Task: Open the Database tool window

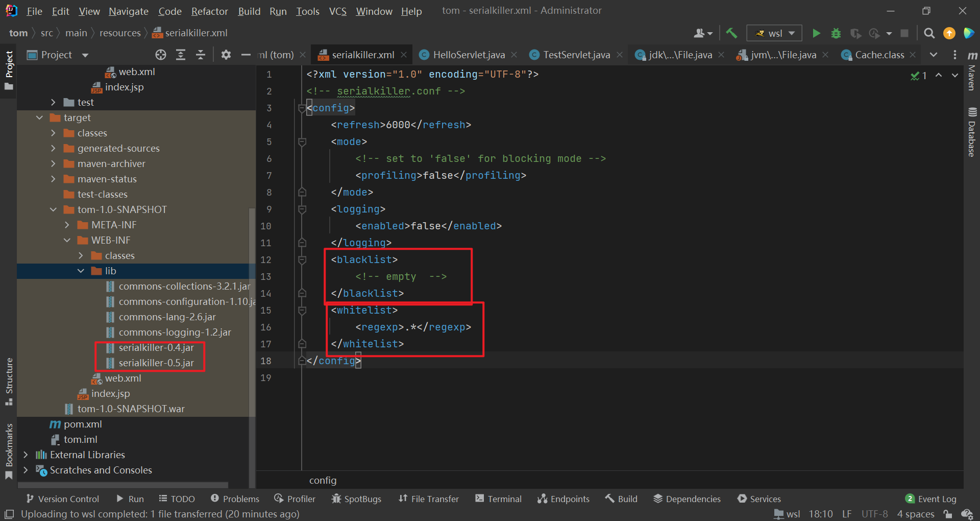Action: [x=972, y=132]
